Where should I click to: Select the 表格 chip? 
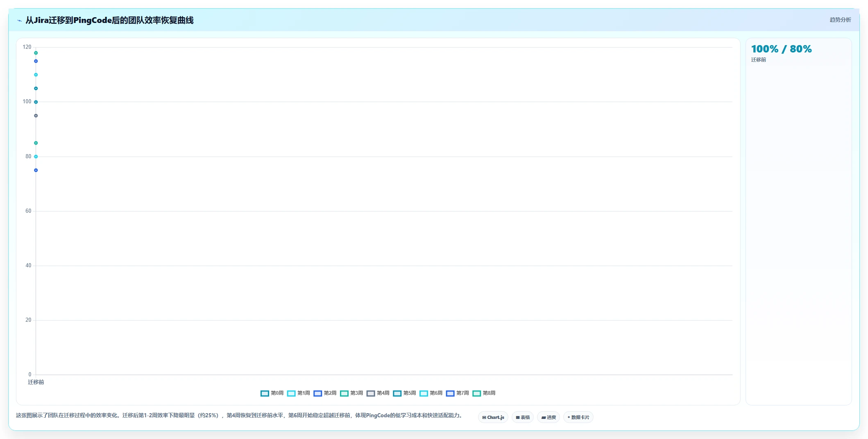[523, 417]
